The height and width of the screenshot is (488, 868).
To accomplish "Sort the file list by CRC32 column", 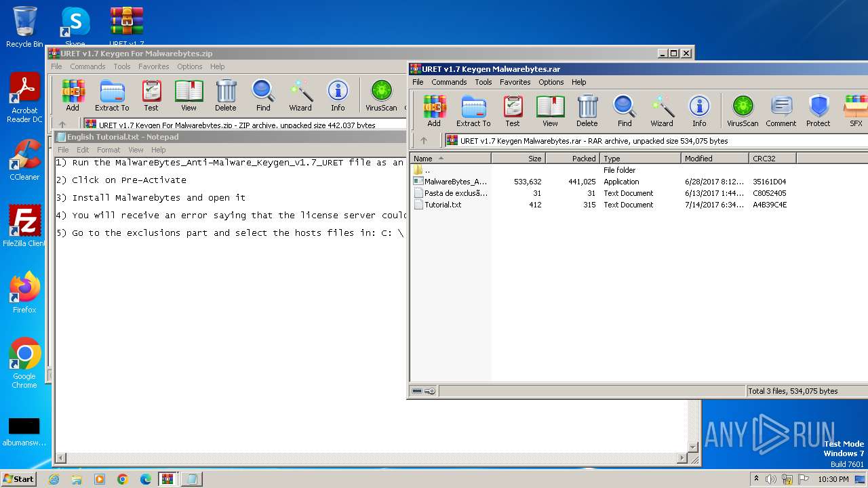I will pyautogui.click(x=772, y=159).
